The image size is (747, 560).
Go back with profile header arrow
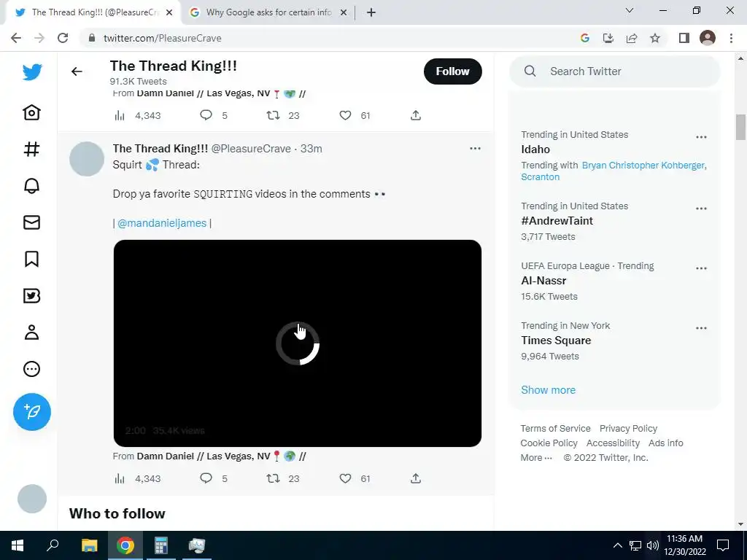pyautogui.click(x=77, y=71)
